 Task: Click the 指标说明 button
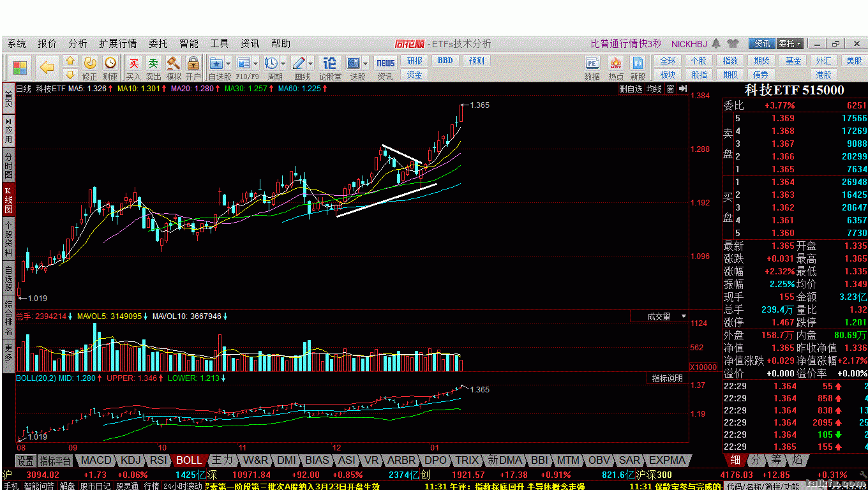[x=668, y=378]
